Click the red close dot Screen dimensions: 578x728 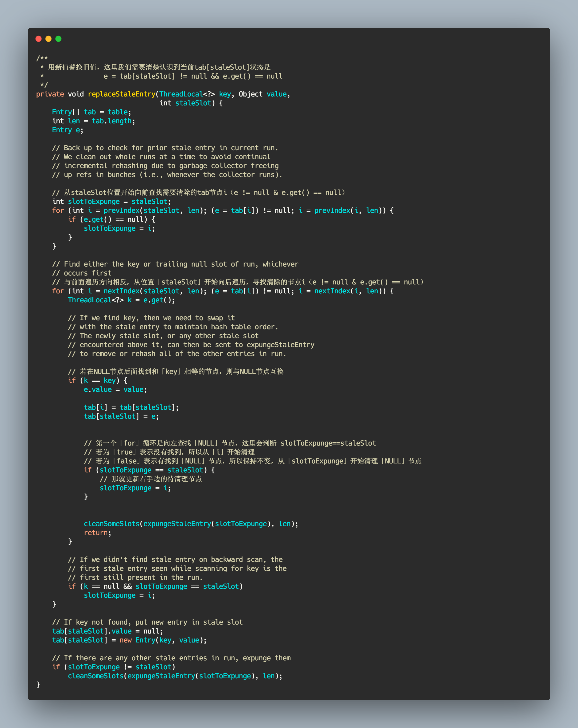pyautogui.click(x=39, y=39)
